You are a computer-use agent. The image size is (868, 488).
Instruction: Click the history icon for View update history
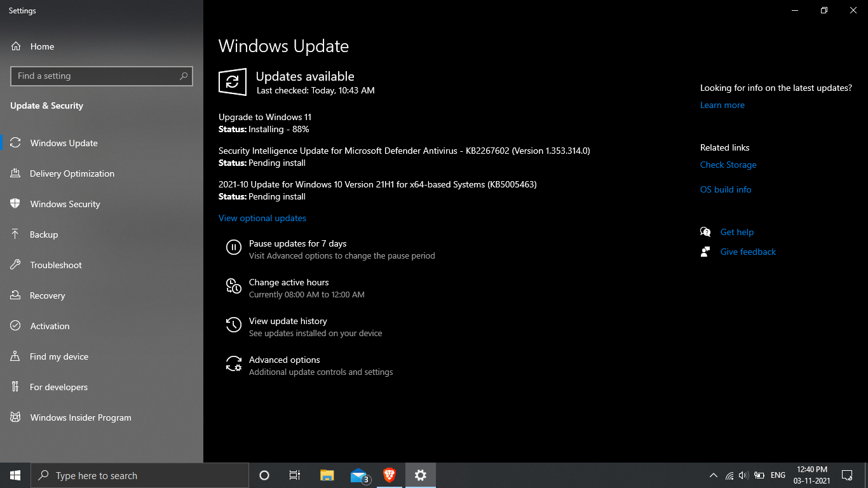pyautogui.click(x=234, y=325)
